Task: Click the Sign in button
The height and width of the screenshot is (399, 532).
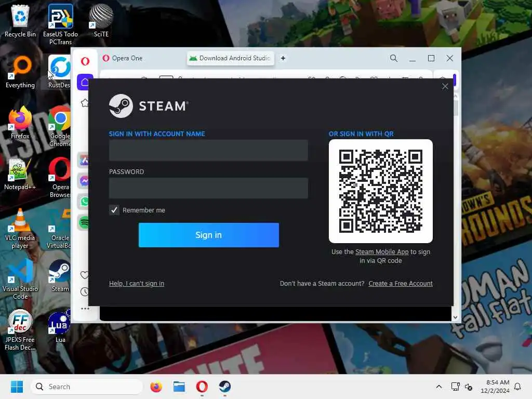Action: click(x=209, y=235)
